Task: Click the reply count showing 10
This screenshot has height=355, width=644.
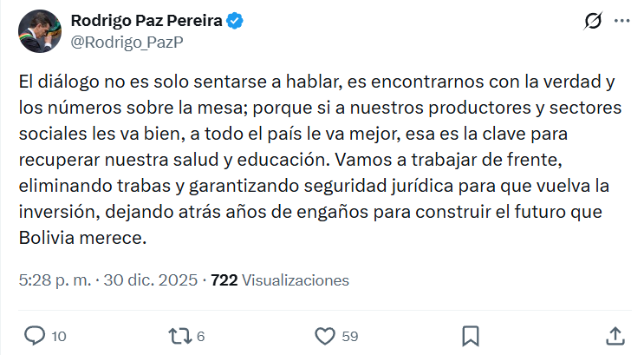Action: coord(57,336)
